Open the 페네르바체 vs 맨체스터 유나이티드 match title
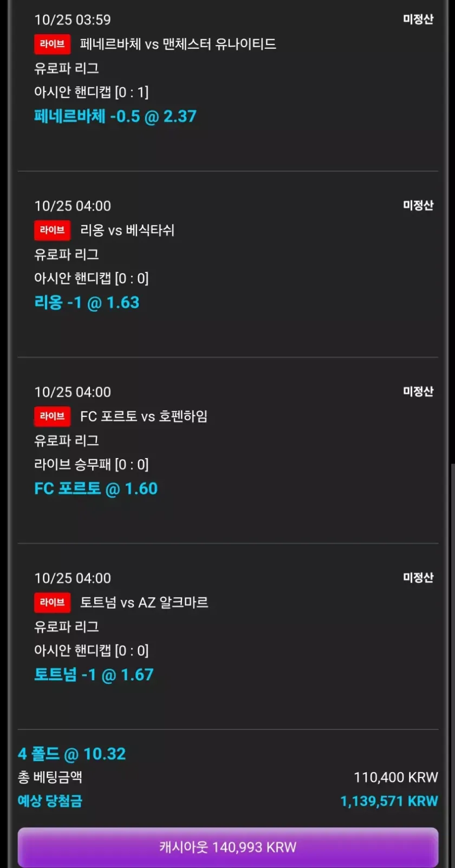 178,44
